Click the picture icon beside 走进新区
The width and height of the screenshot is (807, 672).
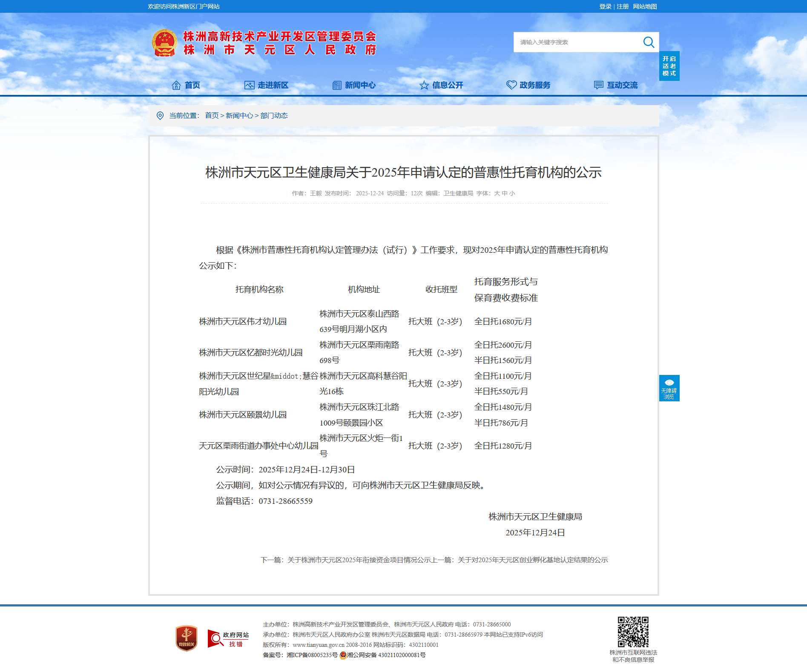[x=249, y=85]
